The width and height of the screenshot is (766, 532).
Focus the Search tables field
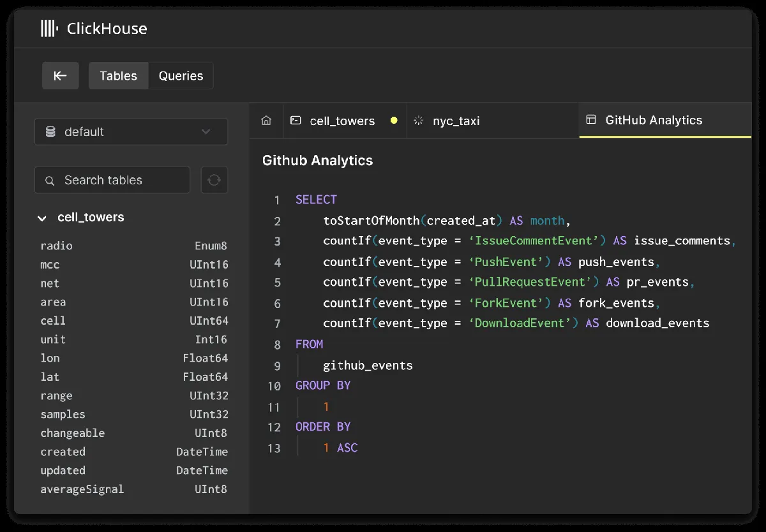coord(112,180)
